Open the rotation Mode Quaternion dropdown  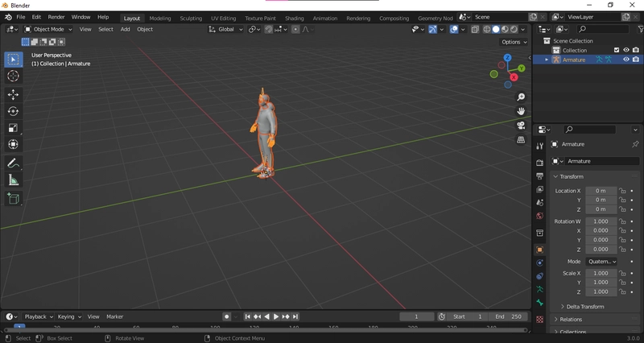(x=601, y=261)
